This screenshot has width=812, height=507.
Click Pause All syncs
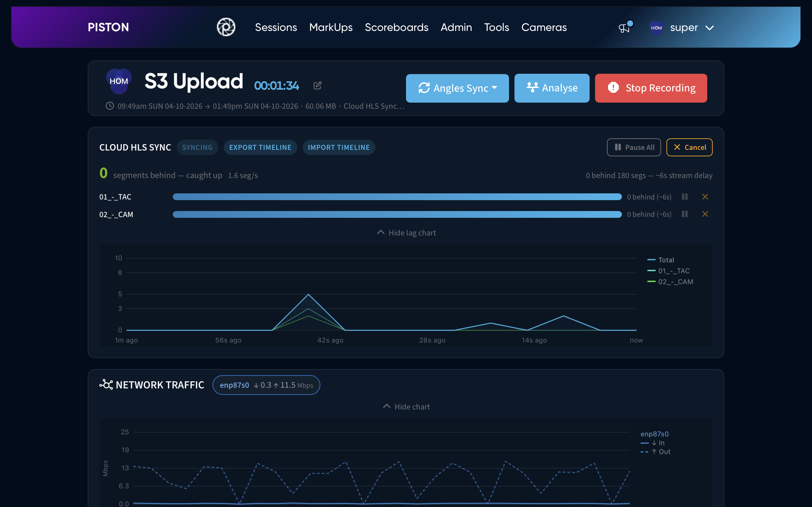click(x=634, y=147)
